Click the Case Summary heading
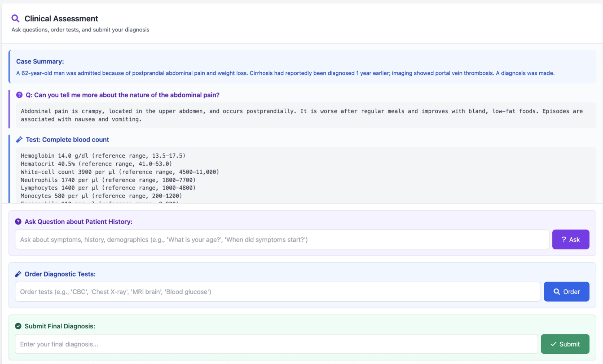The height and width of the screenshot is (364, 603). point(40,61)
